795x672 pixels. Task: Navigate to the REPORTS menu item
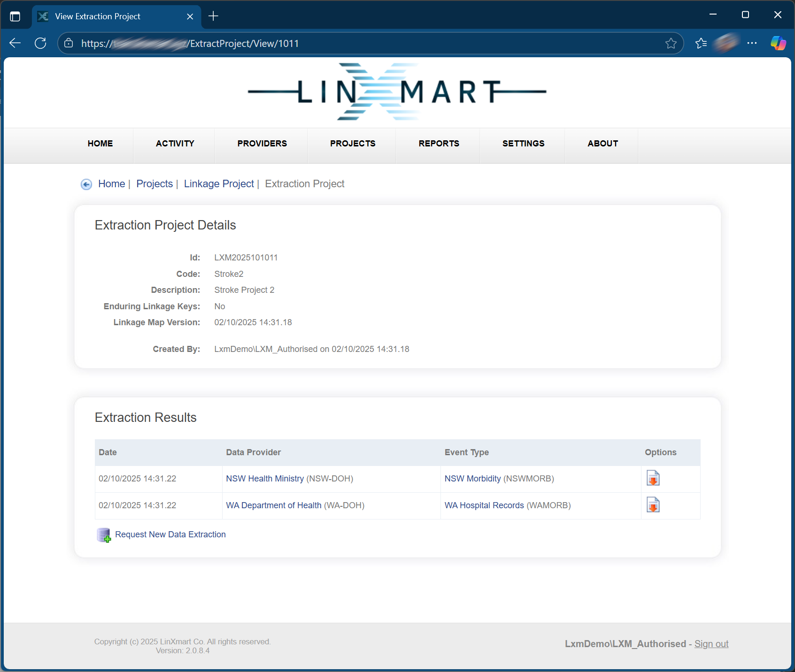(x=439, y=144)
